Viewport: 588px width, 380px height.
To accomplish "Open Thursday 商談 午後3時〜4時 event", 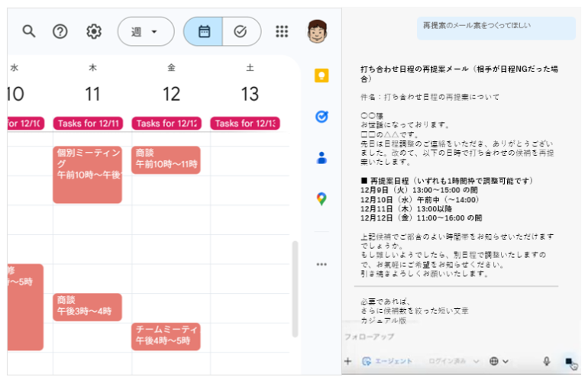I will point(87,307).
